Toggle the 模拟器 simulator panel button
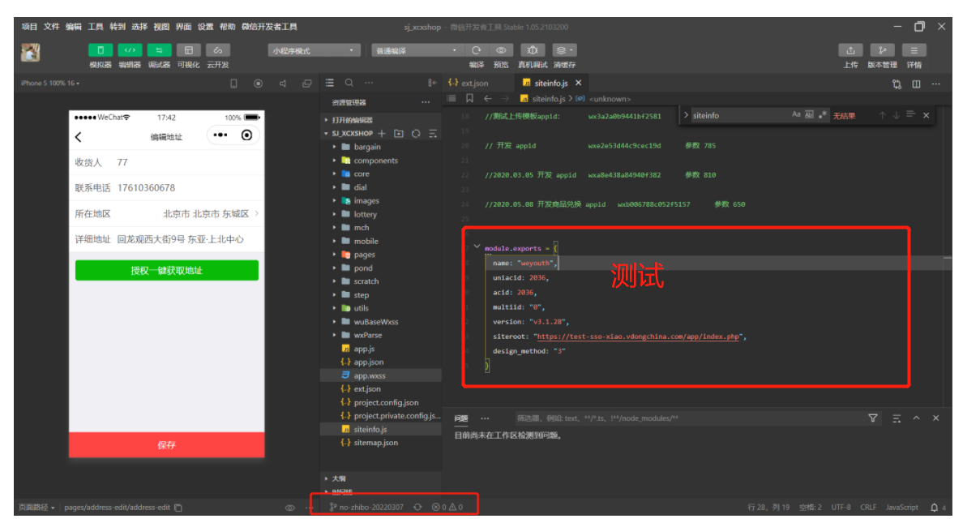 [x=101, y=50]
